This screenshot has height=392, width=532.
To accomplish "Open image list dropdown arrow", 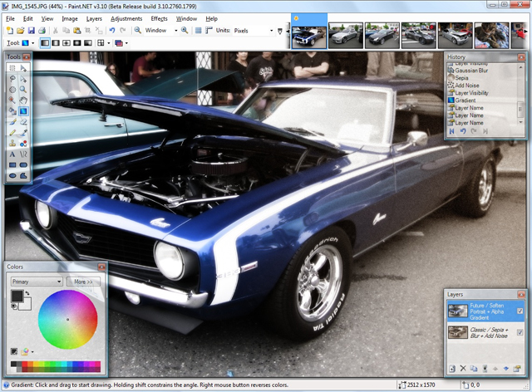I will (280, 32).
